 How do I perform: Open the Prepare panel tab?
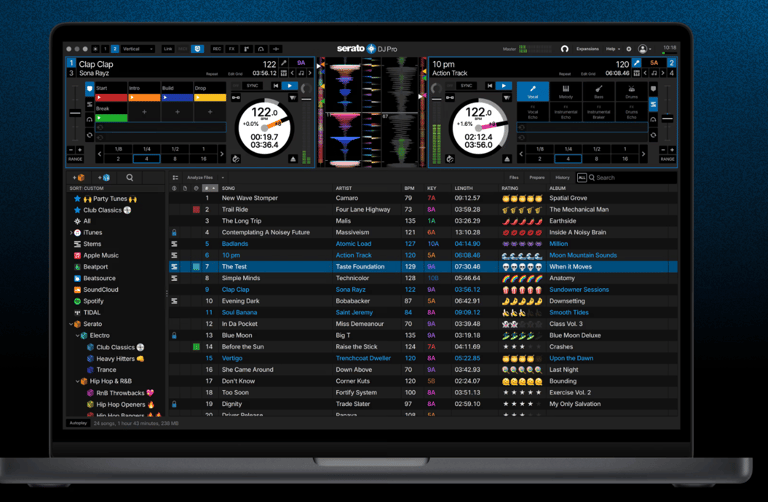point(537,178)
